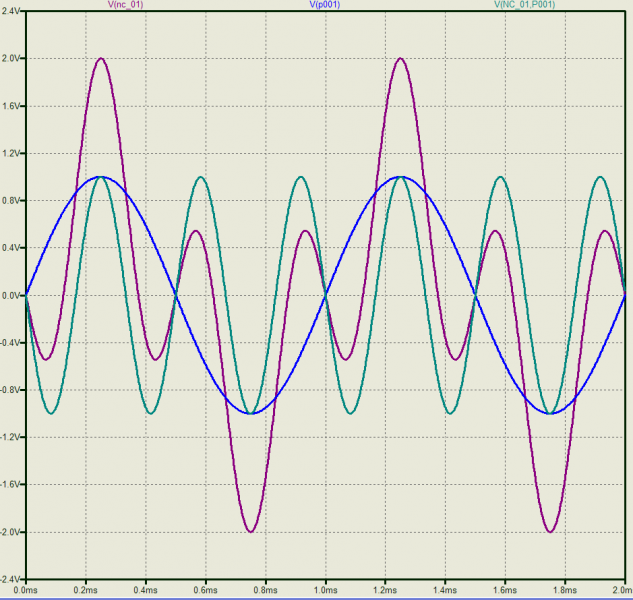Click the 0.0V vertical axis label
The height and width of the screenshot is (600, 633).
point(11,295)
